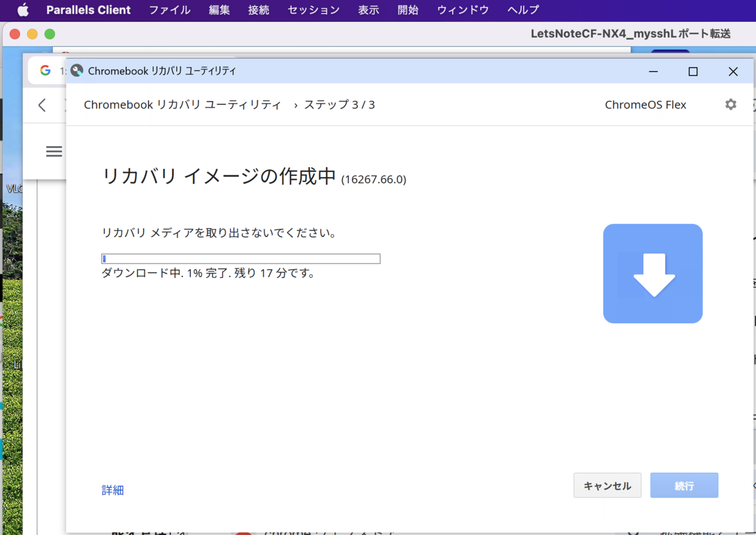Open the Parallels Client menu

pyautogui.click(x=88, y=10)
